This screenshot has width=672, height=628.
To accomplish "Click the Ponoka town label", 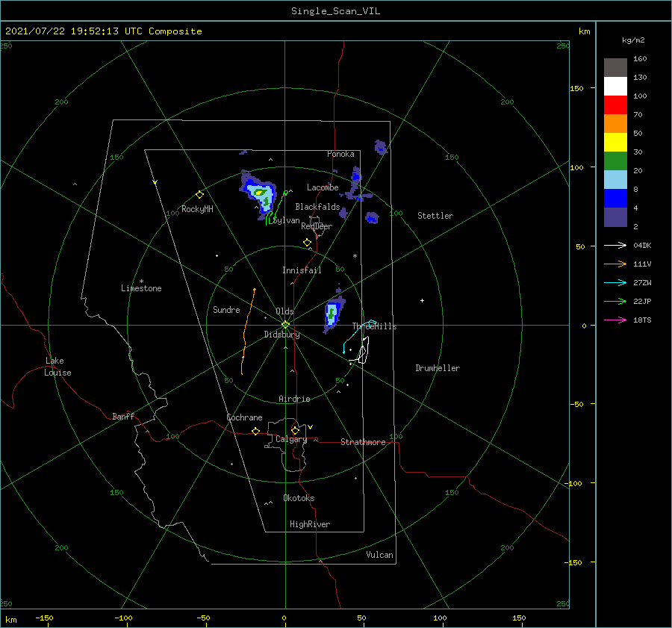I will tap(340, 154).
